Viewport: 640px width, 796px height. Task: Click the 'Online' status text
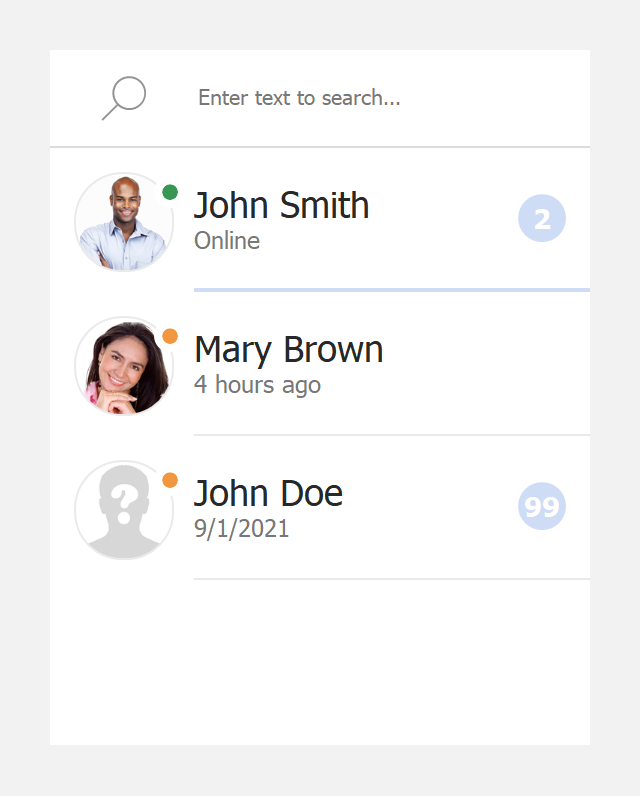[227, 241]
